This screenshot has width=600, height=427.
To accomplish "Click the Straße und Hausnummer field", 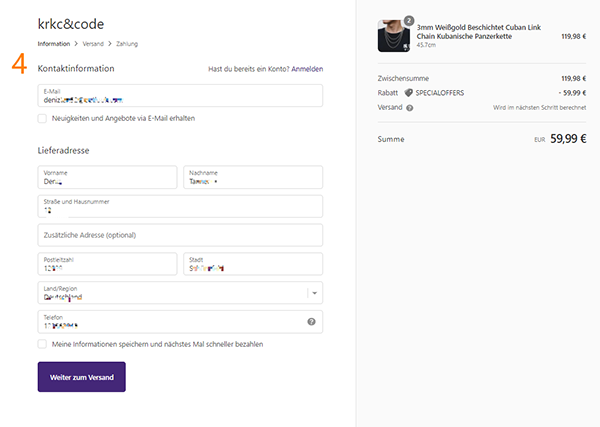I will click(180, 206).
